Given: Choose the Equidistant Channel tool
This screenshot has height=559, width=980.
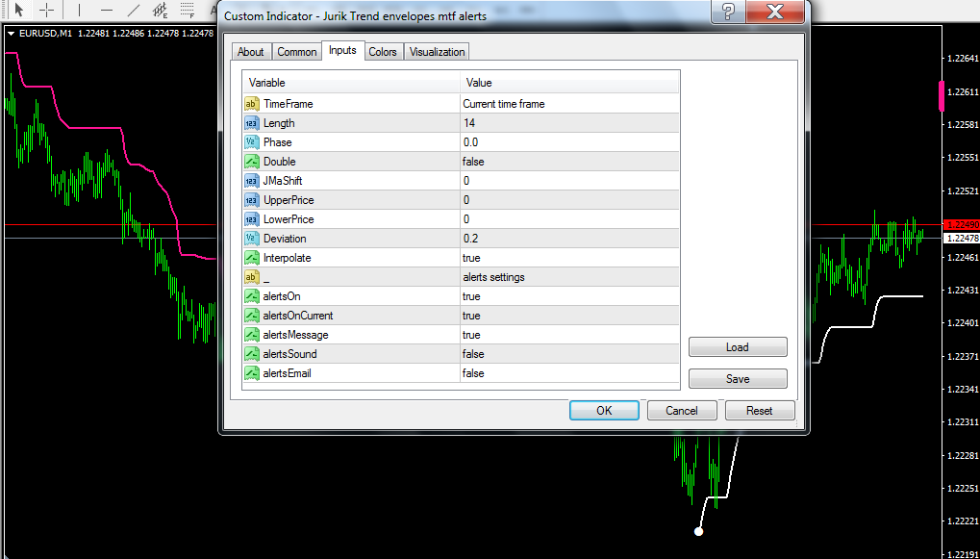Looking at the screenshot, I should point(161,10).
